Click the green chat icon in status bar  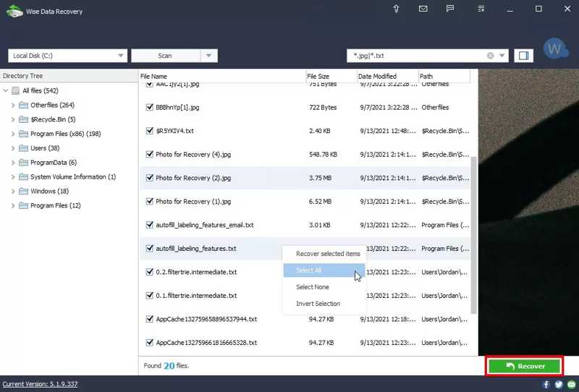[x=571, y=384]
